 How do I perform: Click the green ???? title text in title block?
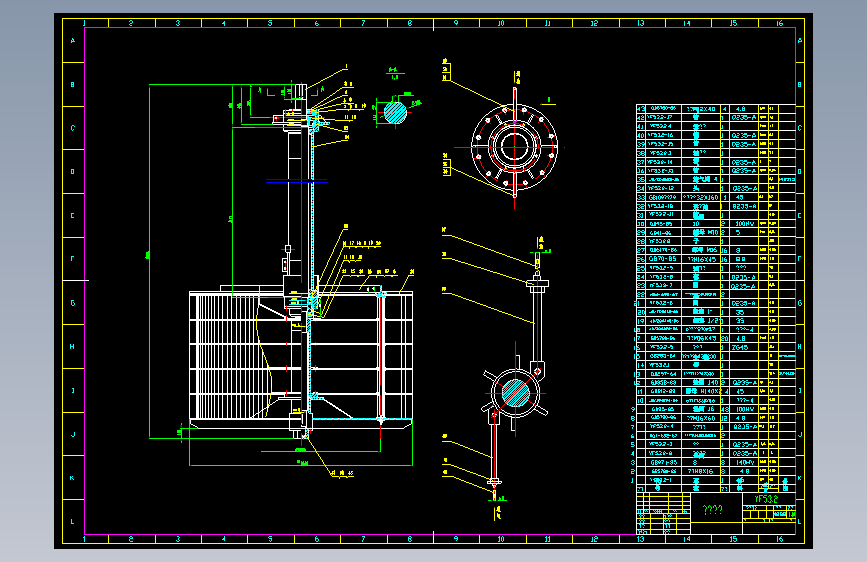coord(712,510)
